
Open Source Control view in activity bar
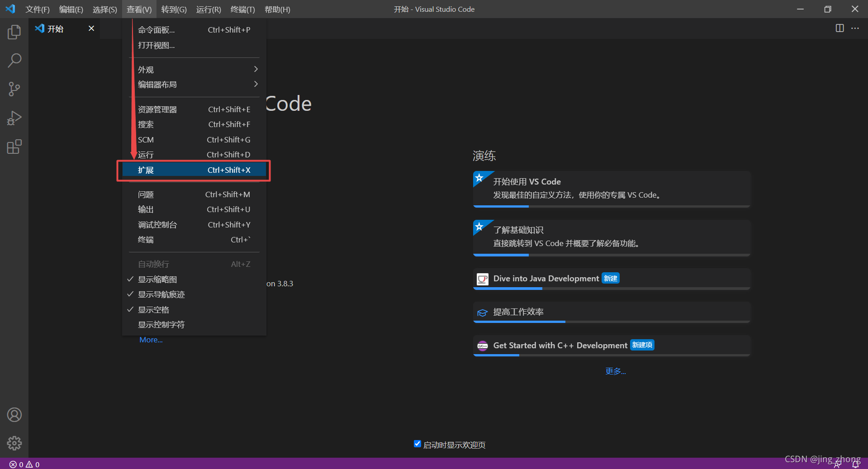[x=14, y=89]
